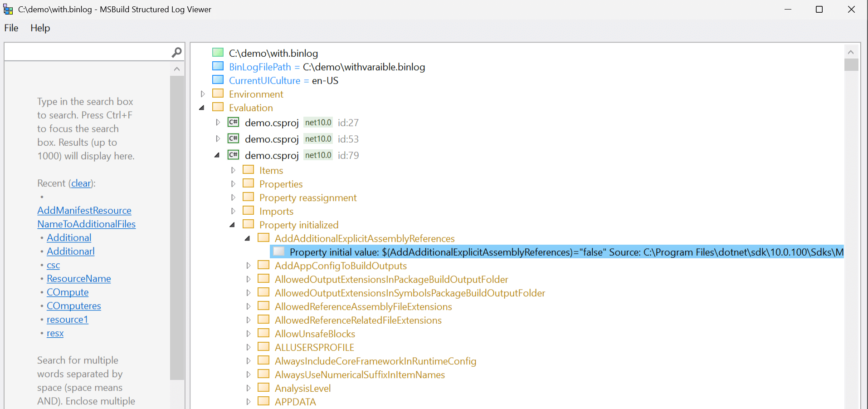Click the C# icon of demo.csproj id:27
Viewport: 868px width, 409px height.
pos(233,122)
